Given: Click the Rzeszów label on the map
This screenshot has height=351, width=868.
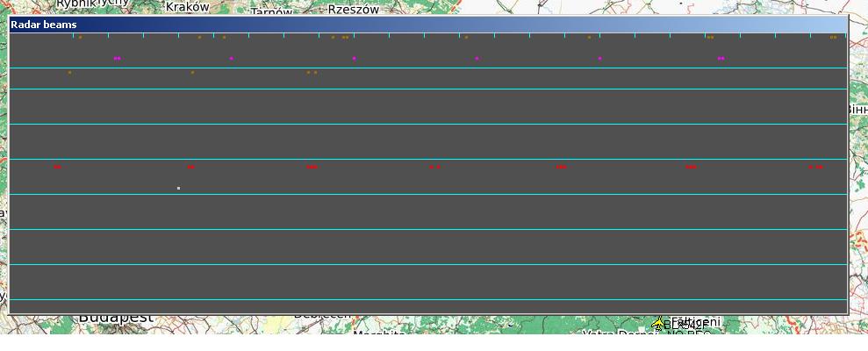Looking at the screenshot, I should tap(353, 10).
